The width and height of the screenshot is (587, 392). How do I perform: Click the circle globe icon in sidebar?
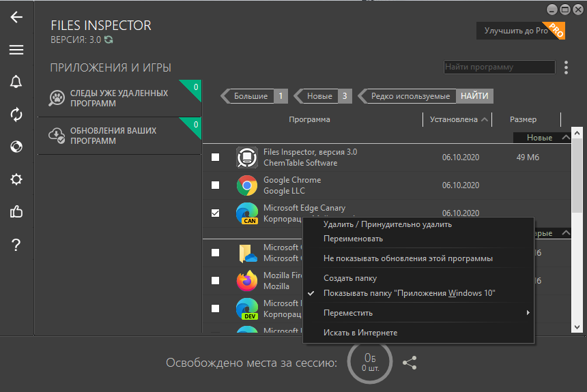[16, 147]
